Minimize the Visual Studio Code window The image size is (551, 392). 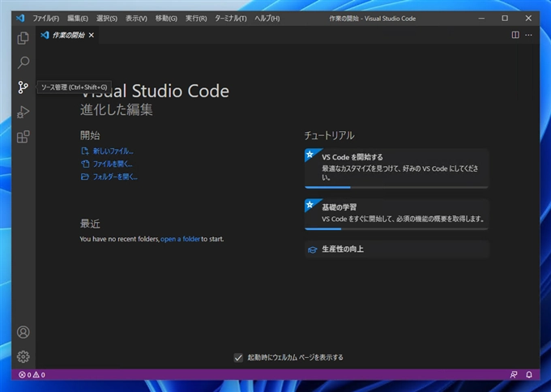click(481, 19)
